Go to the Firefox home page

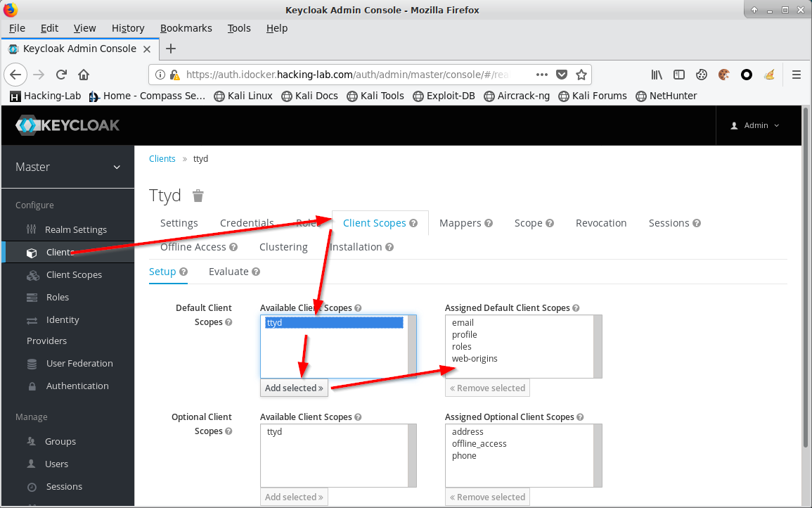[x=84, y=75]
